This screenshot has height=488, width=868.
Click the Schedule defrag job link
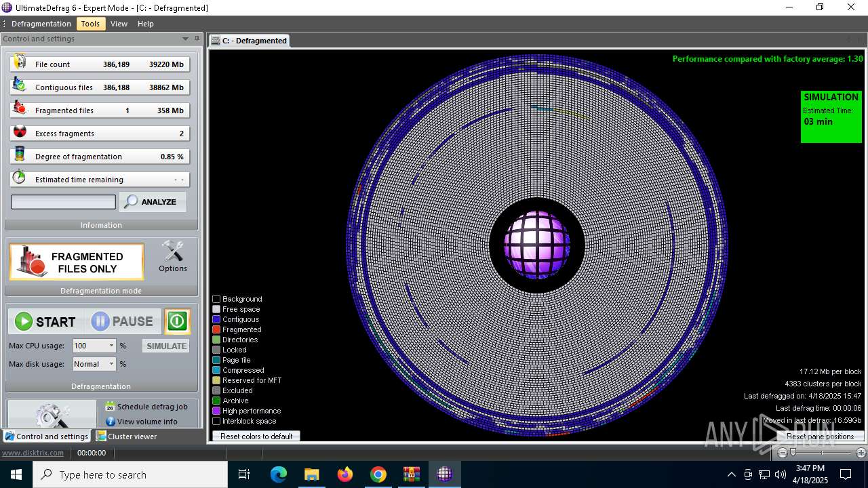coord(152,407)
